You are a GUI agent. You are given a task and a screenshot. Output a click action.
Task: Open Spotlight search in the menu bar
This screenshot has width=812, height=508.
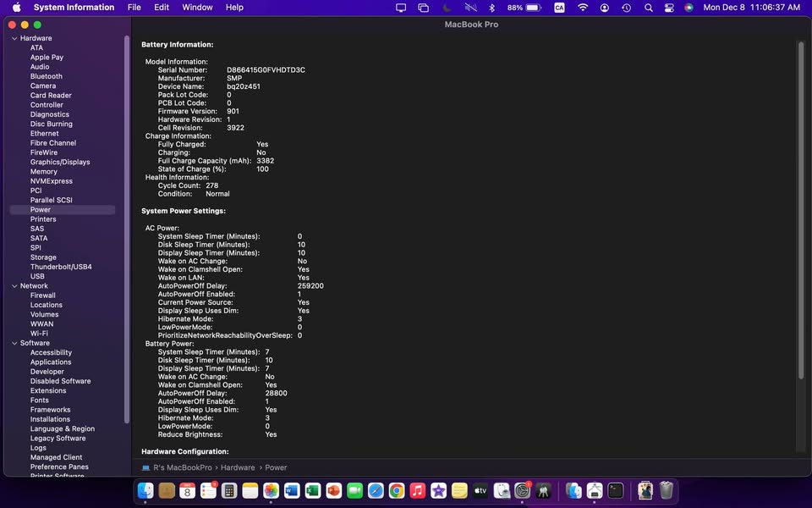click(x=648, y=8)
